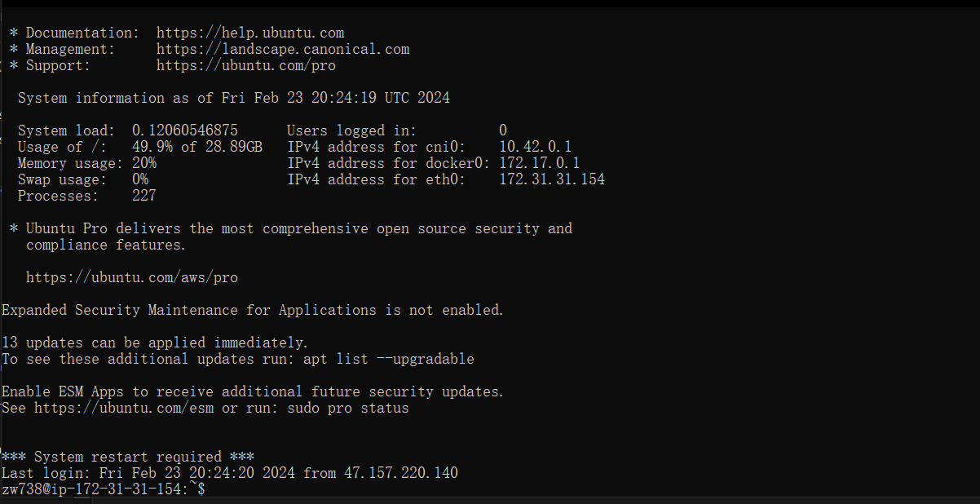Image resolution: width=980 pixels, height=504 pixels.
Task: Open the ubuntu.com/pro support URL
Action: click(246, 66)
